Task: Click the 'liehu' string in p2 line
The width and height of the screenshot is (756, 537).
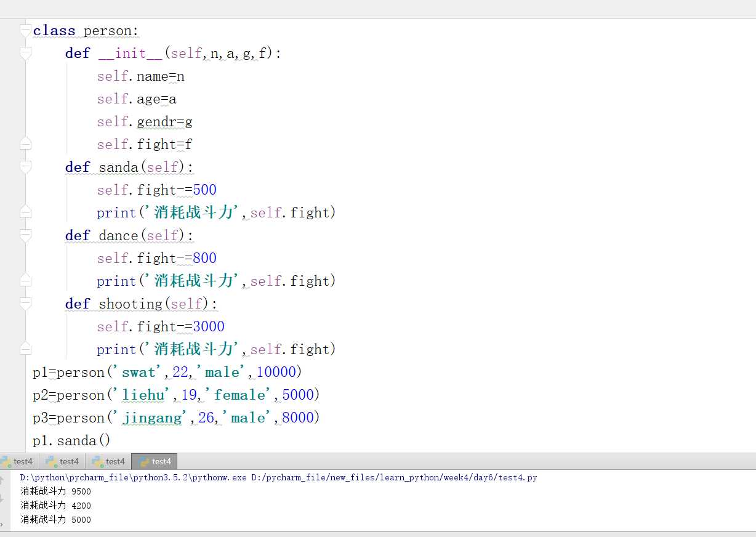Action: (143, 395)
